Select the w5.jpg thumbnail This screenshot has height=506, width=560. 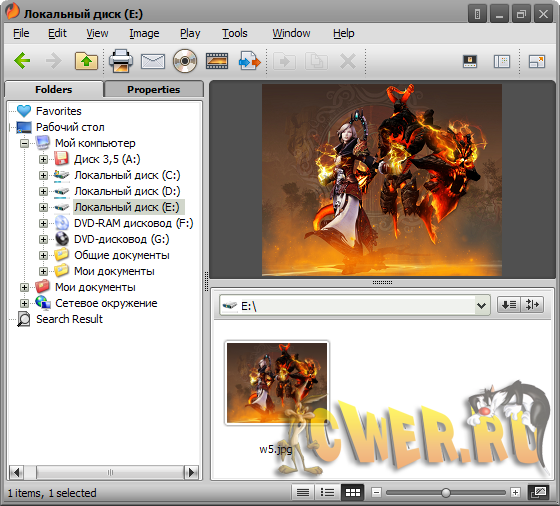click(277, 383)
